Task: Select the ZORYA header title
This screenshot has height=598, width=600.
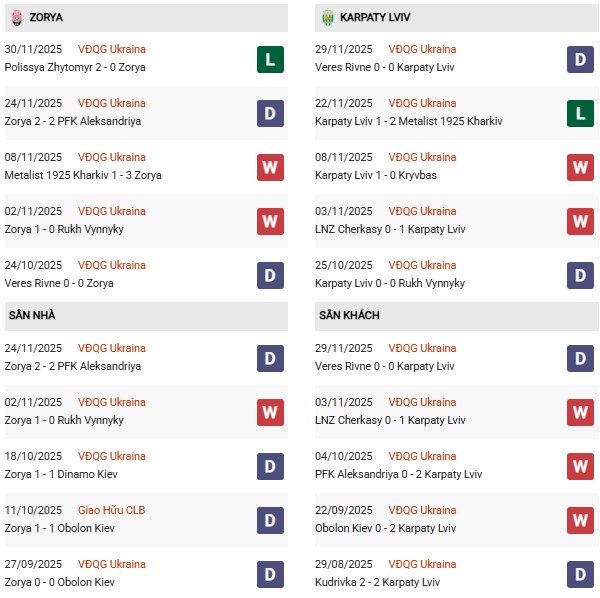Action: (48, 18)
